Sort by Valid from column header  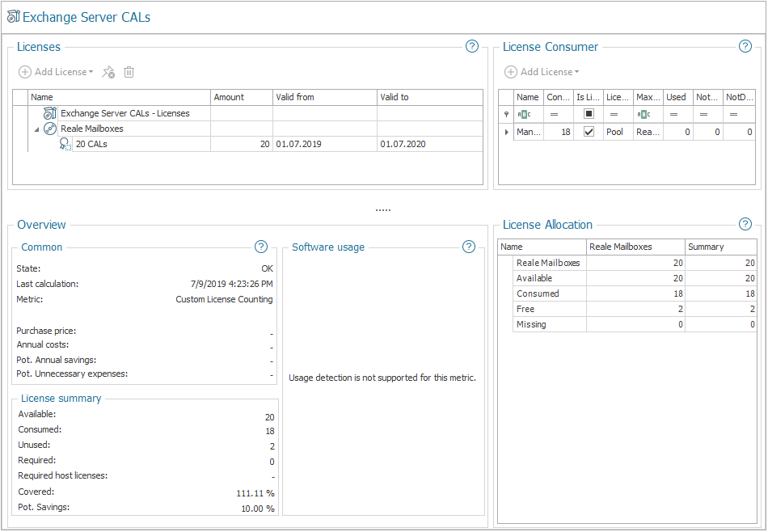pyautogui.click(x=325, y=97)
